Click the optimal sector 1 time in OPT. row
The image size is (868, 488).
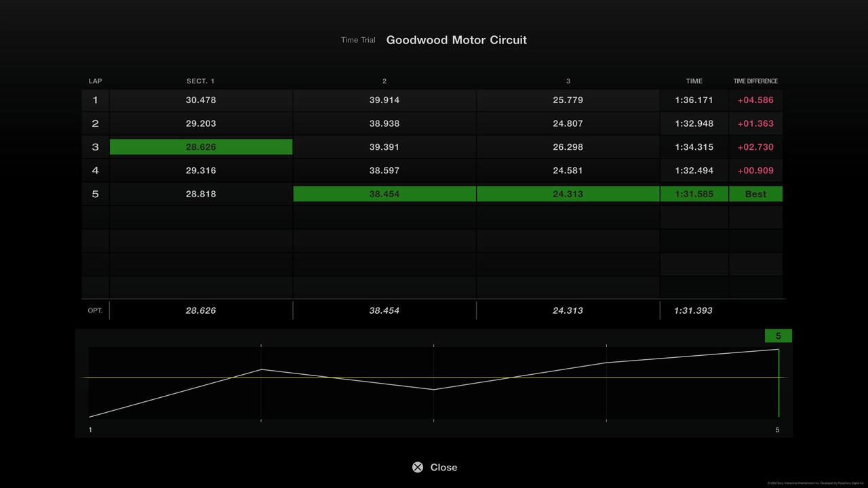201,310
